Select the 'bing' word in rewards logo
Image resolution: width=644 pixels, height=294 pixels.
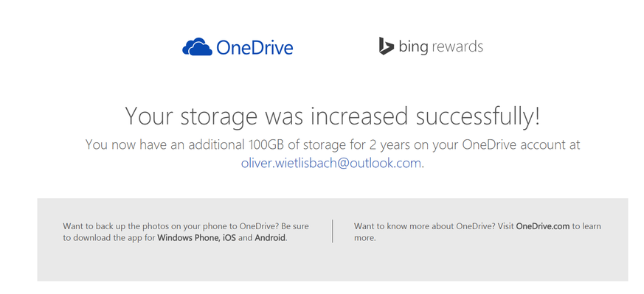click(414, 46)
